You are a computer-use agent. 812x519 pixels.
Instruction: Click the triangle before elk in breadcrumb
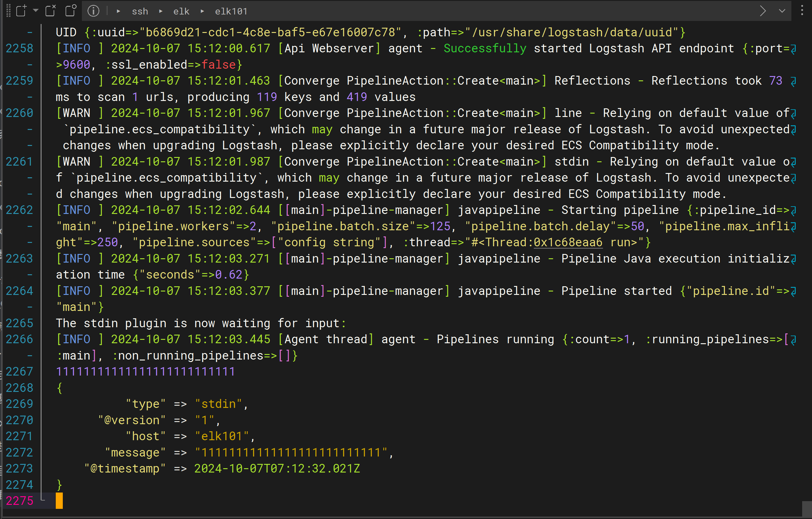click(161, 11)
